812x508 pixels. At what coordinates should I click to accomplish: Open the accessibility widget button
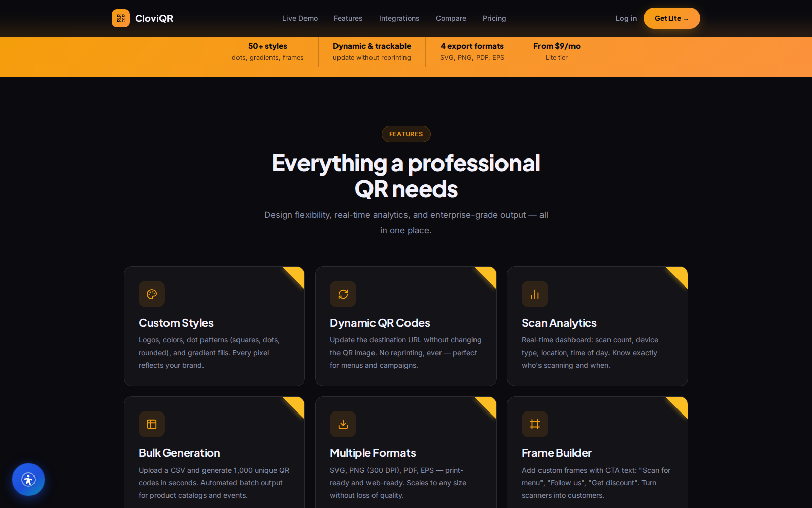(x=28, y=480)
